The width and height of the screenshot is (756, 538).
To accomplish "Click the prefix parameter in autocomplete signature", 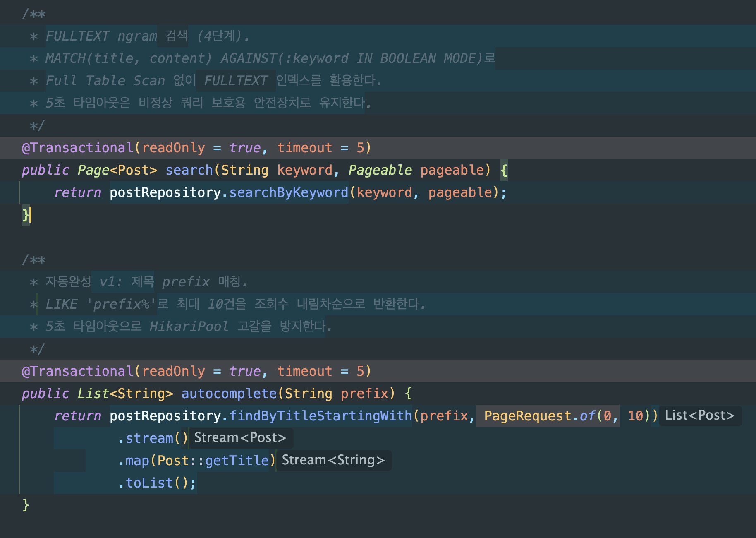I will 365,394.
